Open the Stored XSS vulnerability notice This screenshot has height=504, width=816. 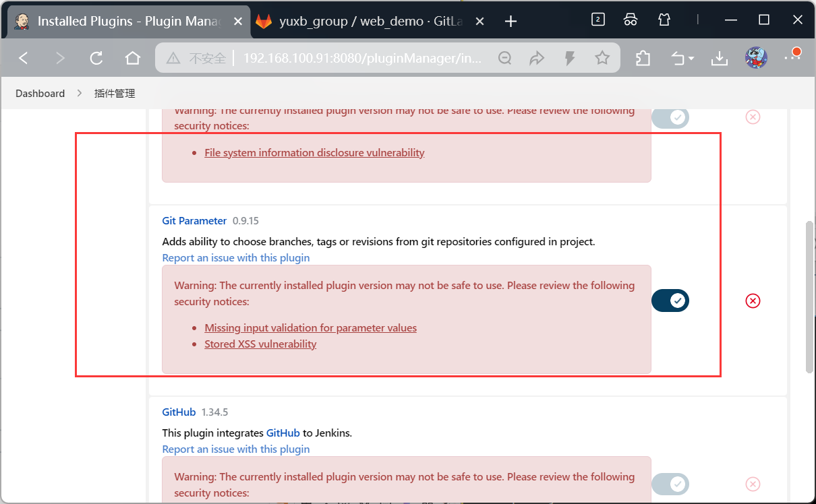click(260, 344)
